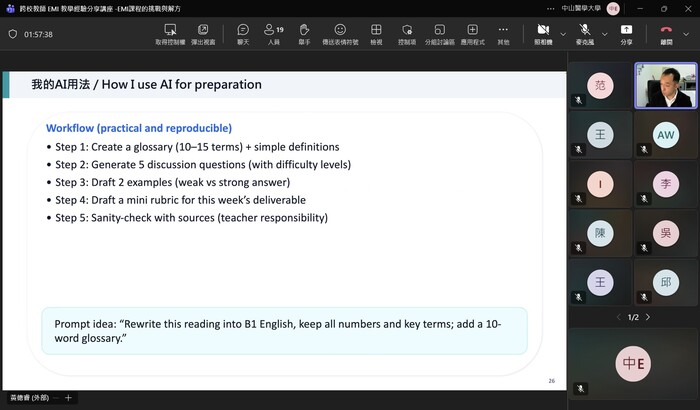The height and width of the screenshot is (410, 700).
Task: Go to next page of participants
Action: tap(648, 317)
